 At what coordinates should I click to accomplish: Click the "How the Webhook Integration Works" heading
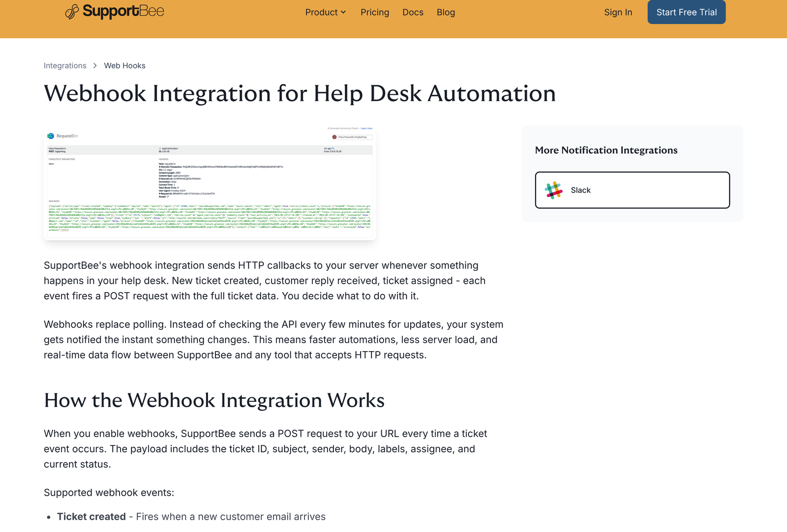[x=214, y=400]
